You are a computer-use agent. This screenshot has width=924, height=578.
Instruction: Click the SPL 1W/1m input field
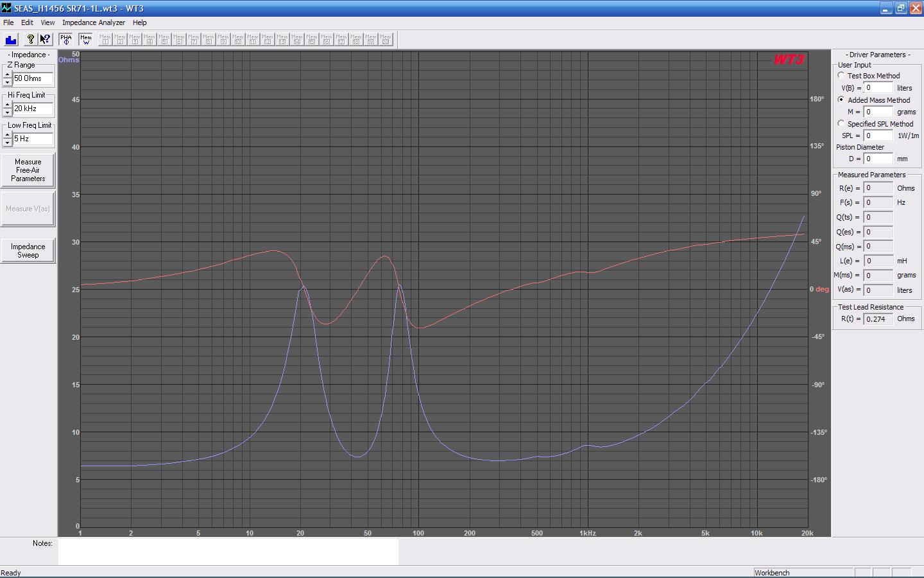[878, 136]
